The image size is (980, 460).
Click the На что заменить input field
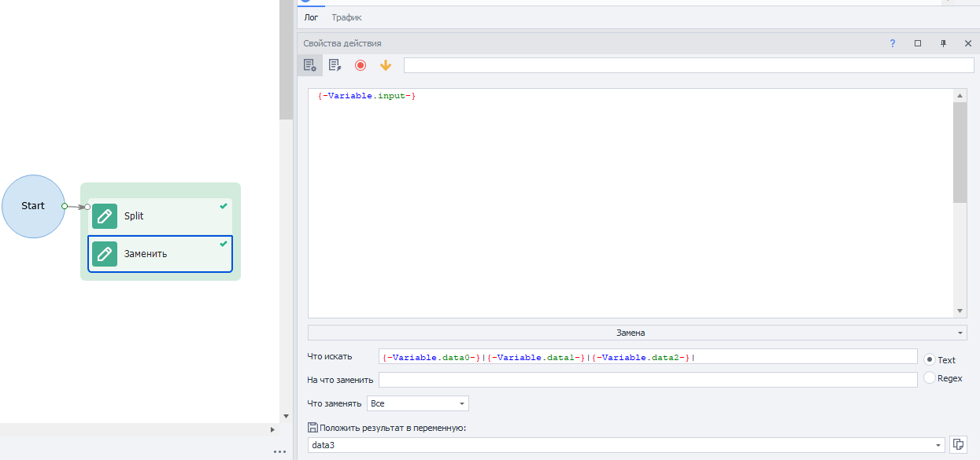(648, 380)
